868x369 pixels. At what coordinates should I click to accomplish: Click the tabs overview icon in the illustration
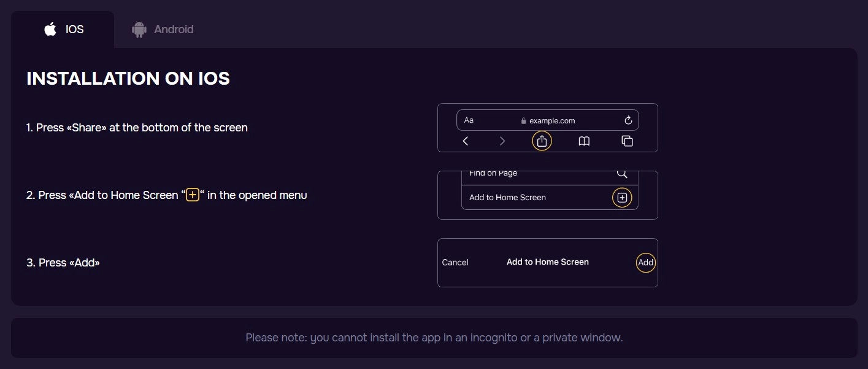[x=627, y=141]
